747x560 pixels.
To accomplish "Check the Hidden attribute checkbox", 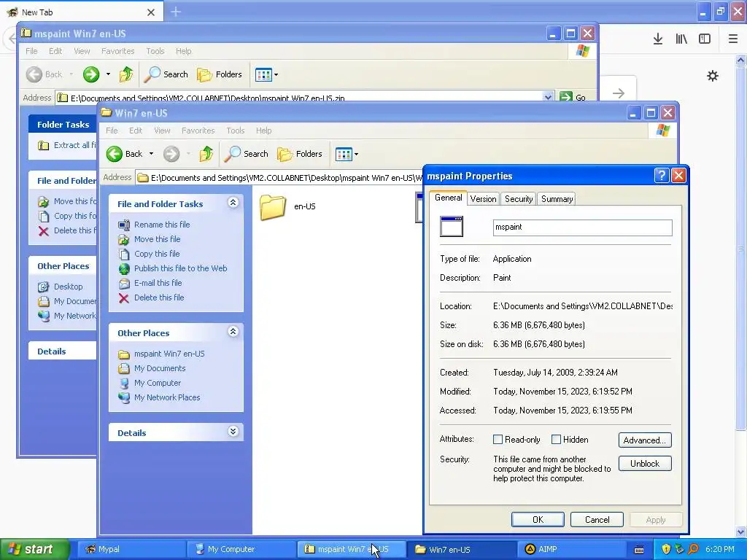I will pyautogui.click(x=556, y=440).
